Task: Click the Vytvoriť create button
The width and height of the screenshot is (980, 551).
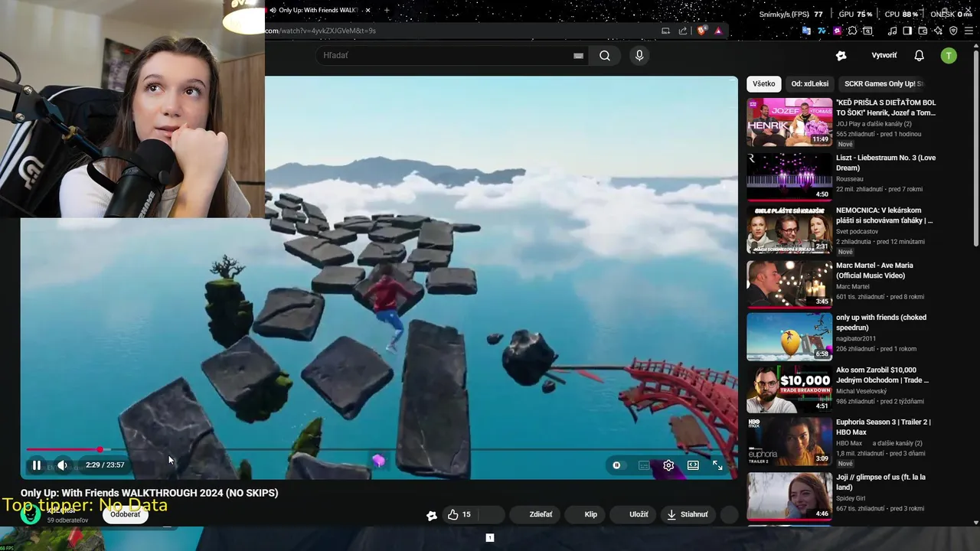Action: pos(884,55)
